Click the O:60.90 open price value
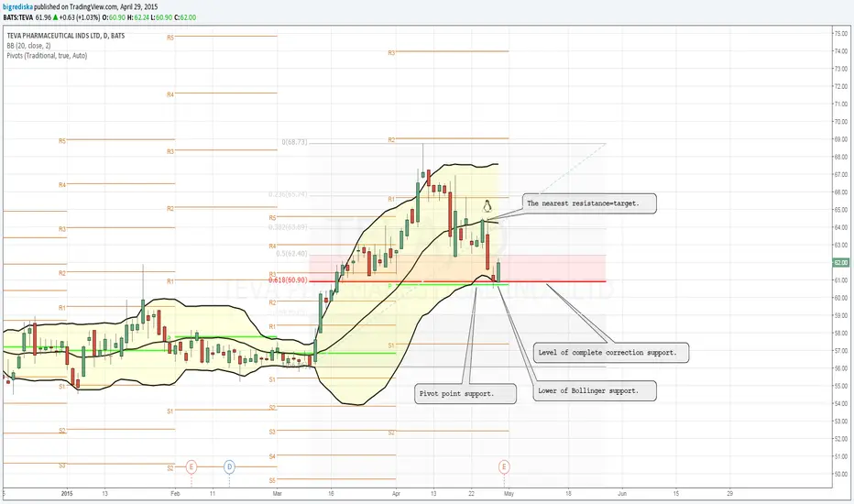The height and width of the screenshot is (504, 854). (x=114, y=17)
